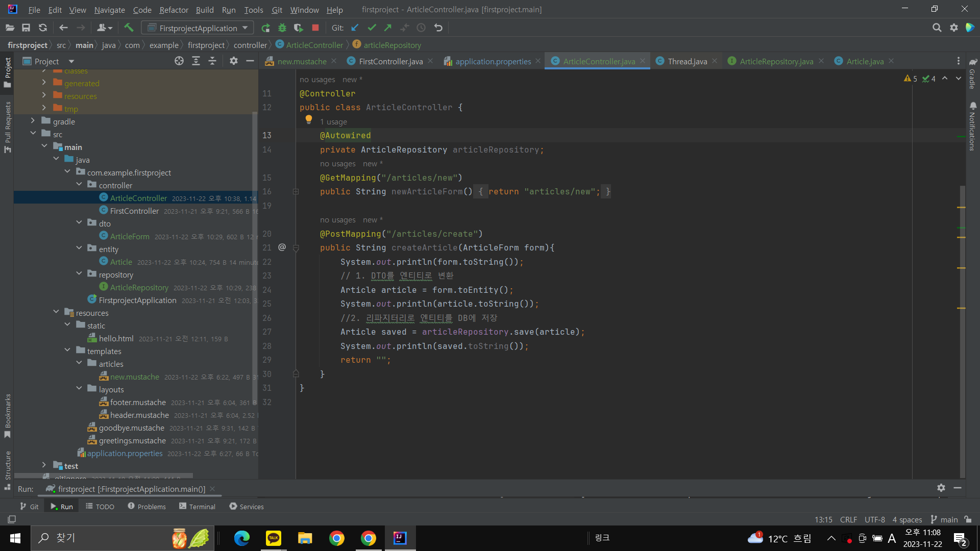Collapse the templates folder
This screenshot has width=980, height=551.
(67, 350)
